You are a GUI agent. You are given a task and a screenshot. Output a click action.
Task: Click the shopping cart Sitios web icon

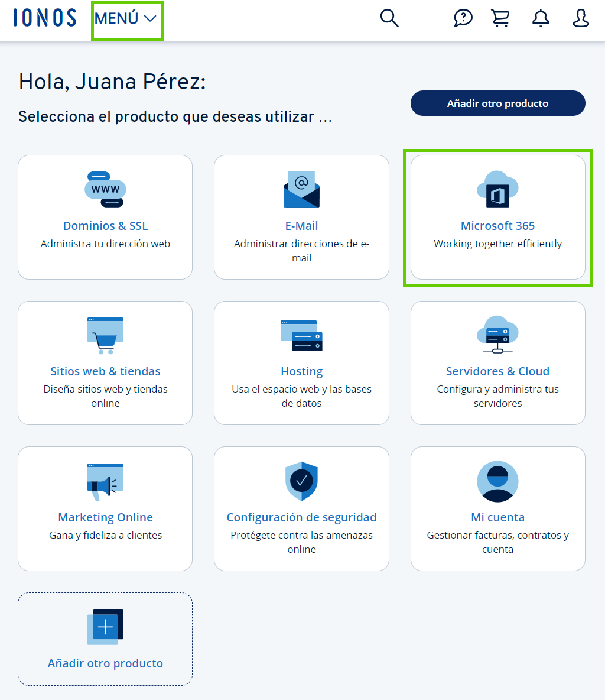(105, 336)
